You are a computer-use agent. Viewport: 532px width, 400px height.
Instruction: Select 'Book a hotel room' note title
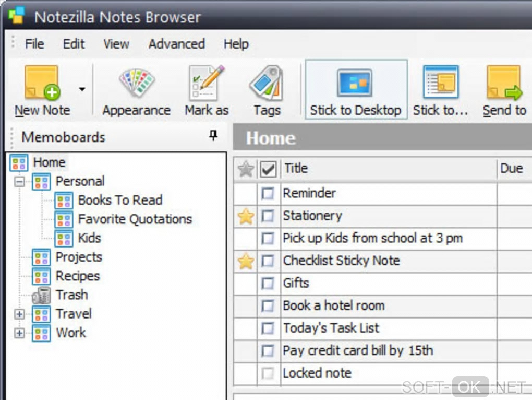(334, 305)
